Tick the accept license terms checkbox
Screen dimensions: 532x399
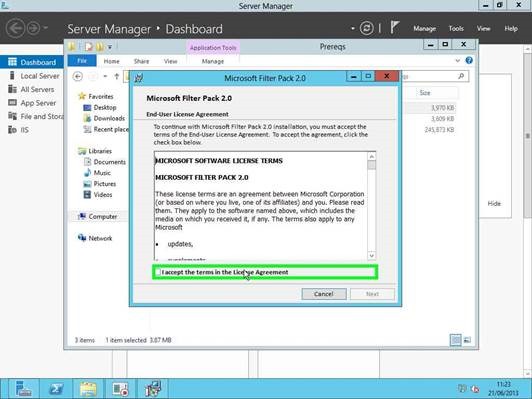tap(158, 272)
